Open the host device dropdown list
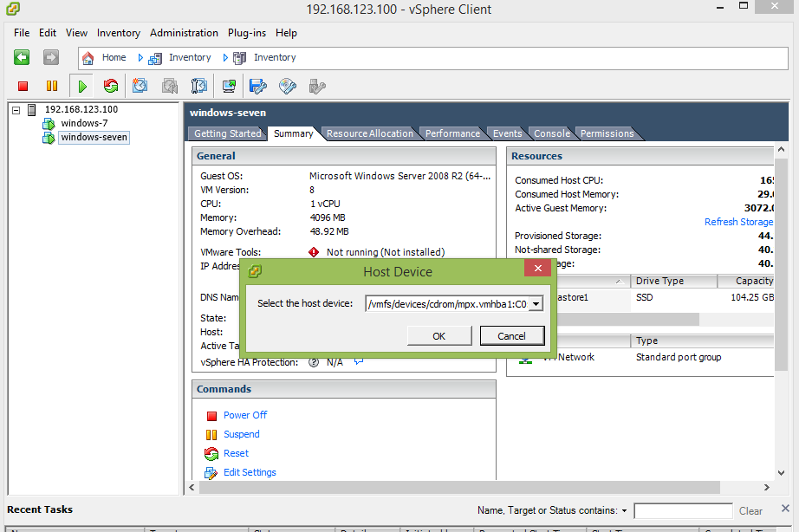This screenshot has width=799, height=532. pos(536,303)
